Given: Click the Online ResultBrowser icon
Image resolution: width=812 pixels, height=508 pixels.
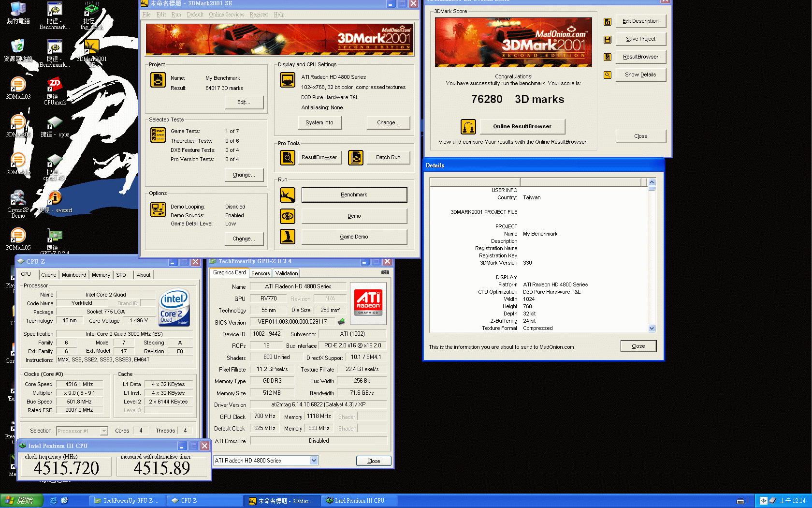Looking at the screenshot, I should tap(468, 127).
